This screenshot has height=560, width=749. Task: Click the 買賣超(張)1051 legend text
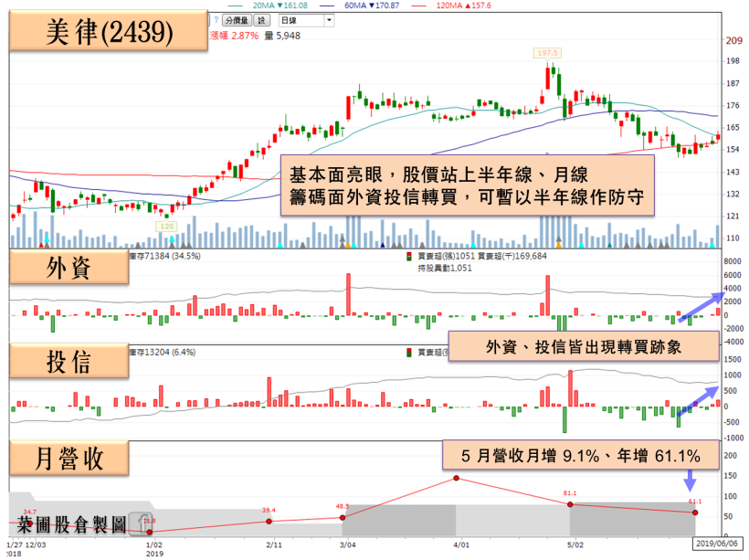(446, 256)
